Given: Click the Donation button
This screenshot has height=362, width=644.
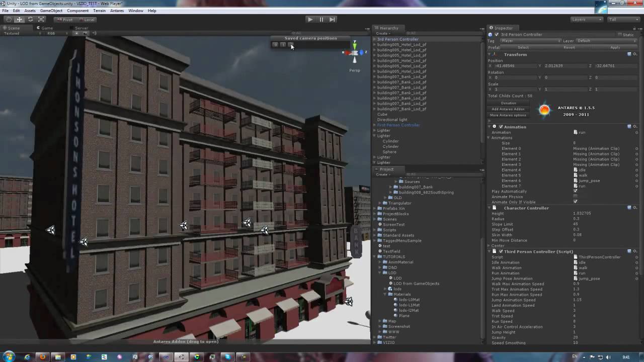Looking at the screenshot, I should 508,103.
